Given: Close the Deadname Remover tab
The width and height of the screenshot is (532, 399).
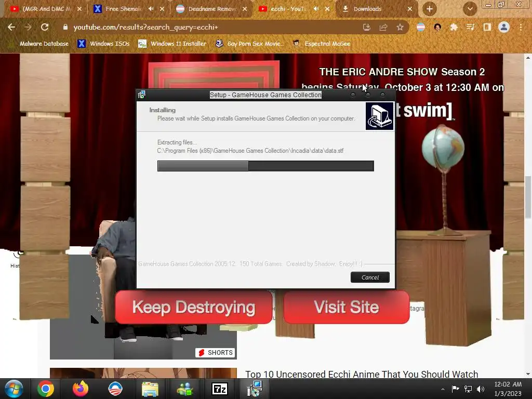Looking at the screenshot, I should (245, 9).
